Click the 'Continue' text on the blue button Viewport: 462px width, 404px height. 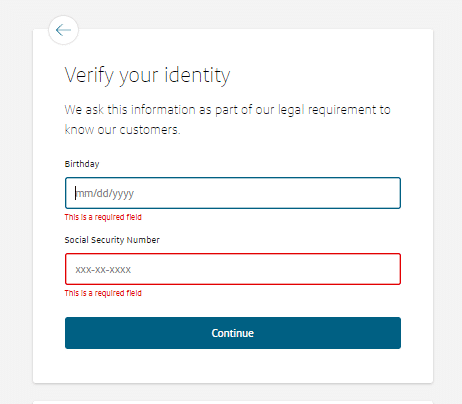coord(233,333)
